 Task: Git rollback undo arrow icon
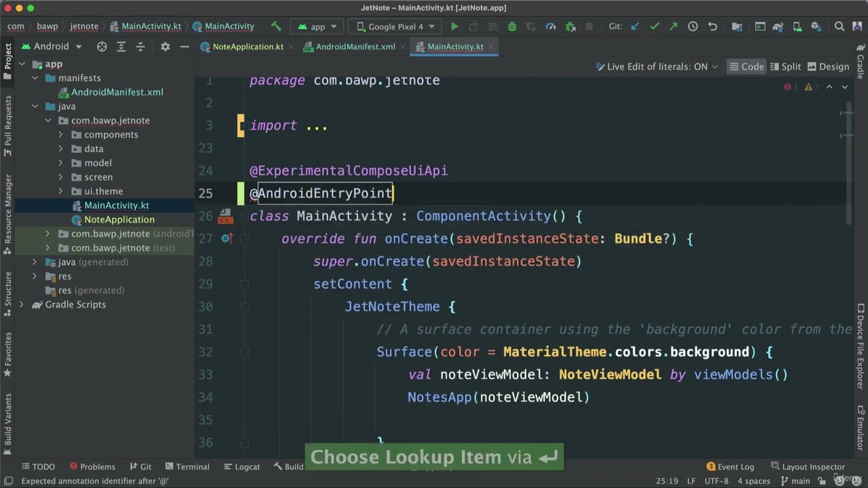(712, 26)
